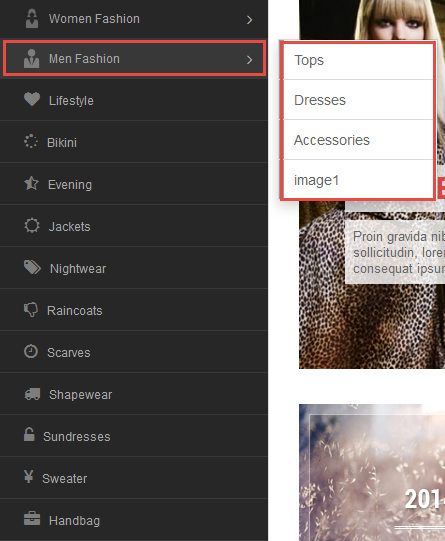The height and width of the screenshot is (541, 445).
Task: Click the delivery truck icon beside Shapewear
Action: pos(32,394)
